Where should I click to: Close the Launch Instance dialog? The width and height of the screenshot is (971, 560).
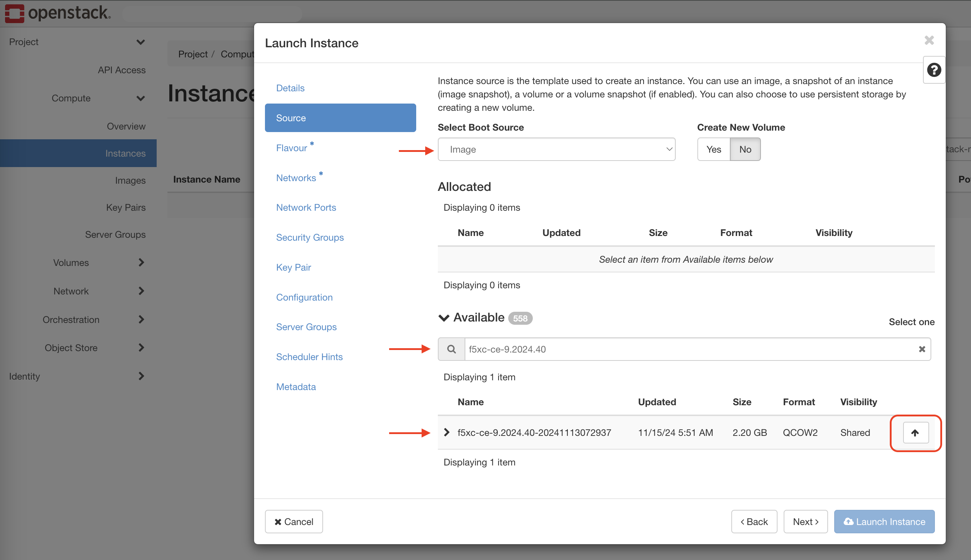click(929, 40)
